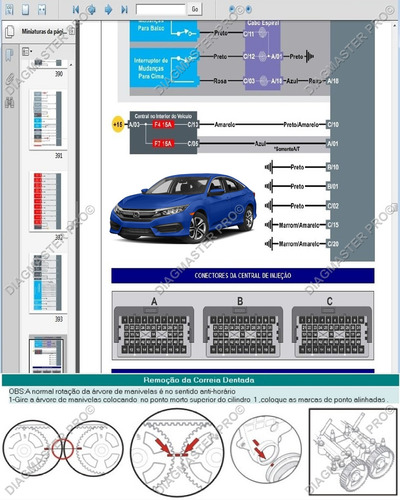The image size is (400, 500).
Task: Go to the next page
Action: tap(108, 10)
